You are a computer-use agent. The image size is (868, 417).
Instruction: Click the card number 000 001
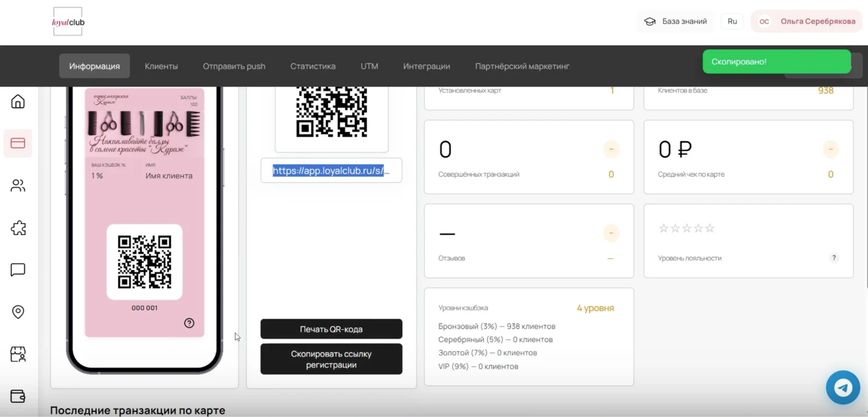point(144,308)
